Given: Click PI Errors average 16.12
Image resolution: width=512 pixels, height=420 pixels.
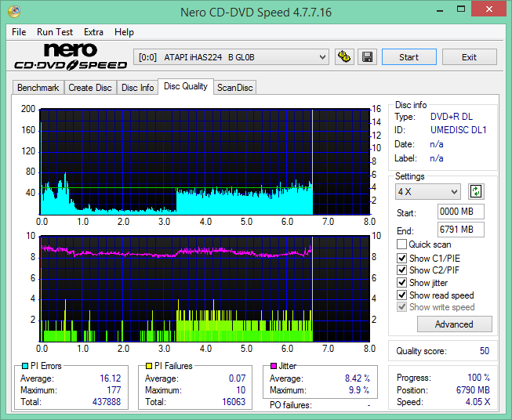Looking at the screenshot, I should 110,378.
